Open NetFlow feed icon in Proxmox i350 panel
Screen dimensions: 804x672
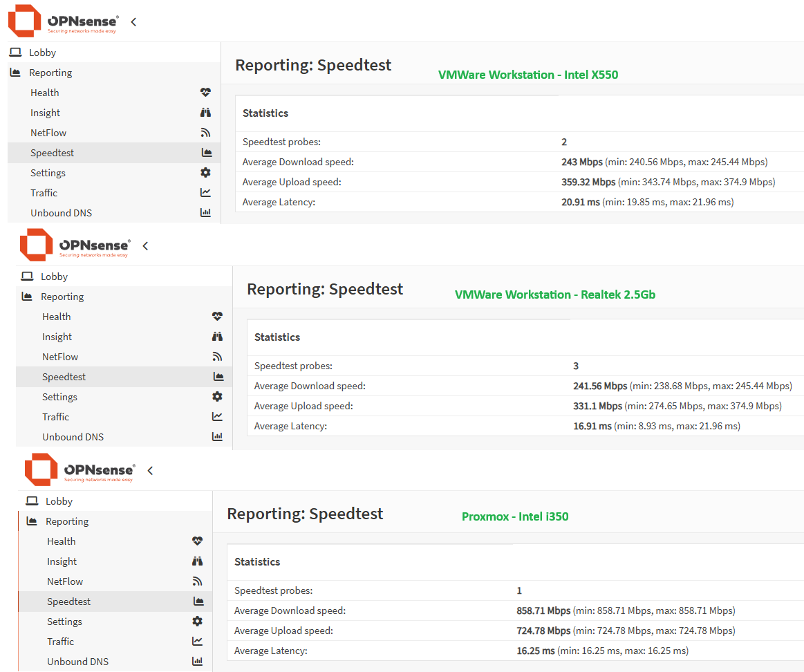(x=198, y=581)
